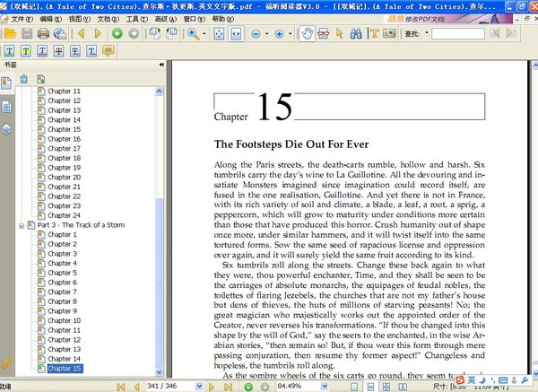This screenshot has width=538, height=392.
Task: Open the 文件 (File) menu
Action: (22, 19)
